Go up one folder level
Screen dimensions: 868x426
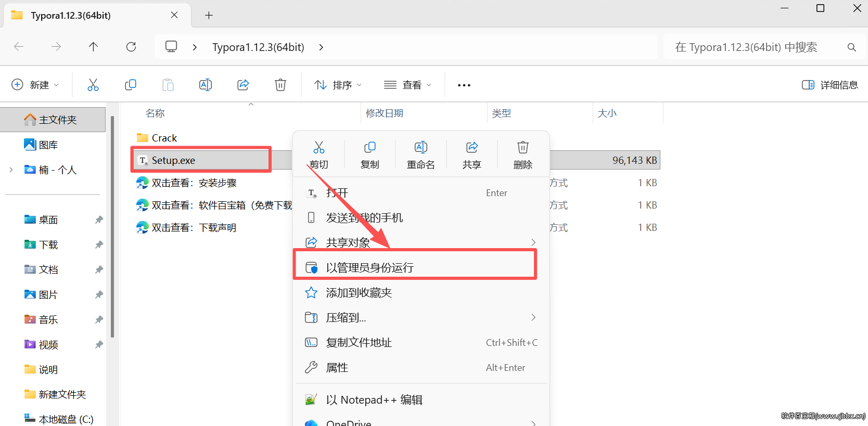click(94, 47)
